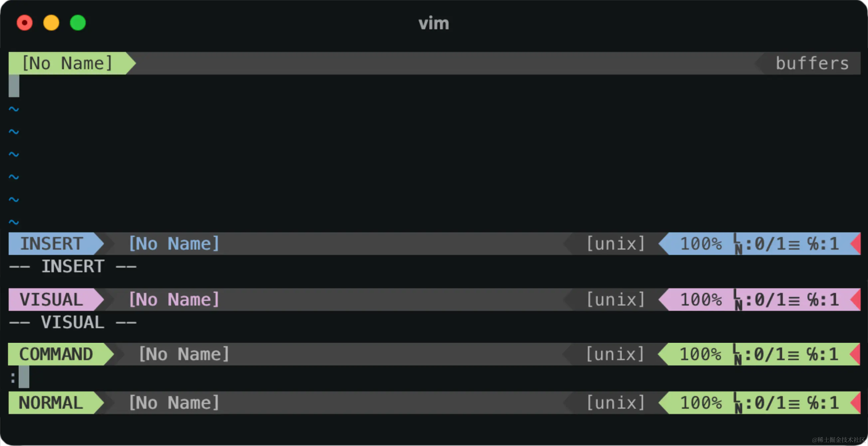Click the NORMAL mode indicator
This screenshot has height=446, width=868.
(51, 403)
